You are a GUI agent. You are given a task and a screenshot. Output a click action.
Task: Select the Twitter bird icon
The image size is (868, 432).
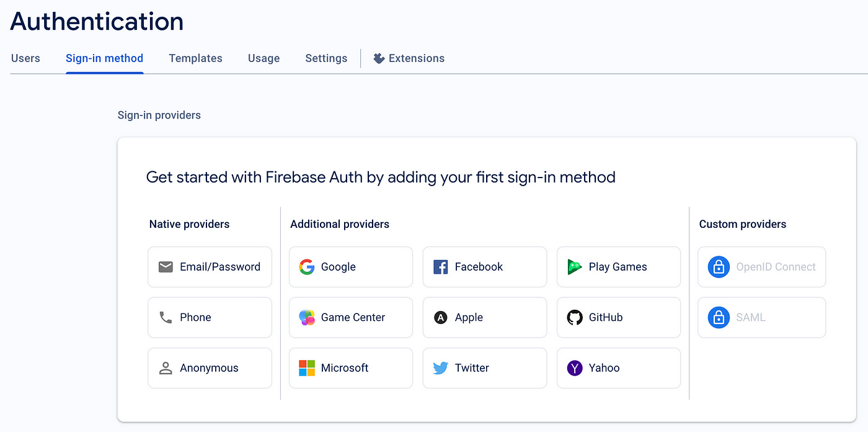(441, 368)
